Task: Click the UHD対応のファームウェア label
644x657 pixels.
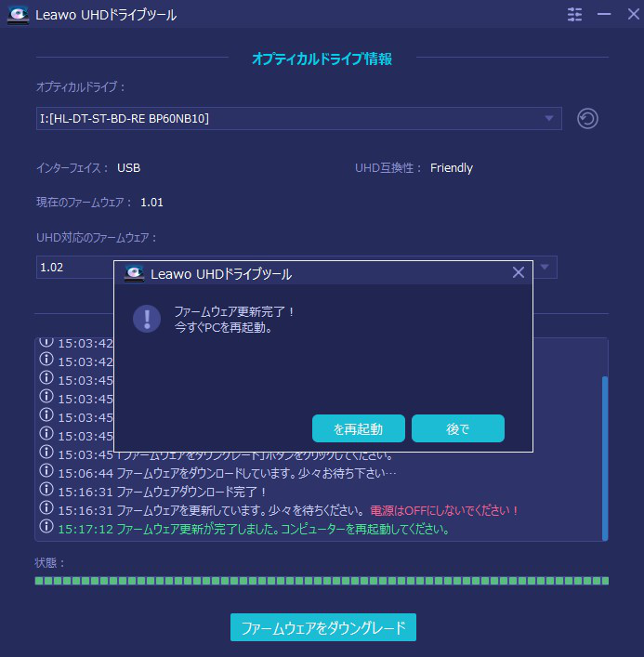Action: pyautogui.click(x=97, y=238)
